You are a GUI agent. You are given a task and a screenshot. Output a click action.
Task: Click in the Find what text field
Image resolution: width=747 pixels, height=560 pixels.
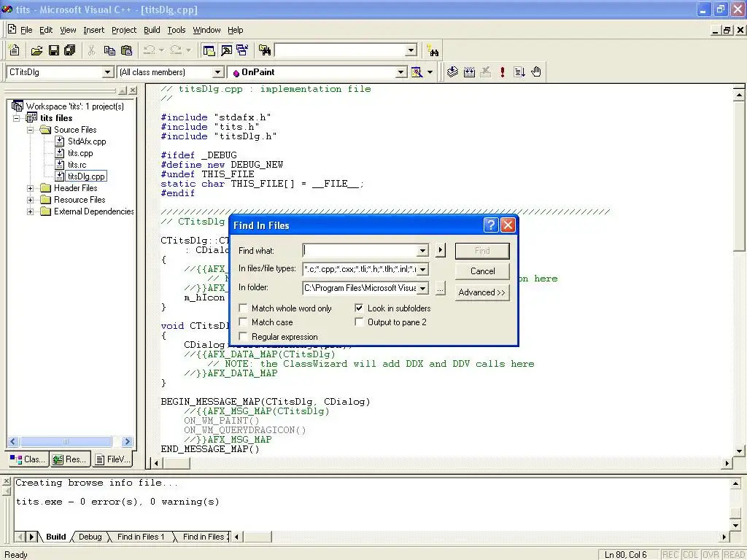tap(360, 251)
